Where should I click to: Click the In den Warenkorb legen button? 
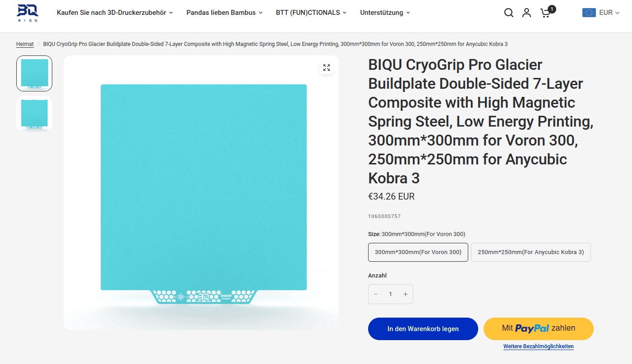point(423,329)
